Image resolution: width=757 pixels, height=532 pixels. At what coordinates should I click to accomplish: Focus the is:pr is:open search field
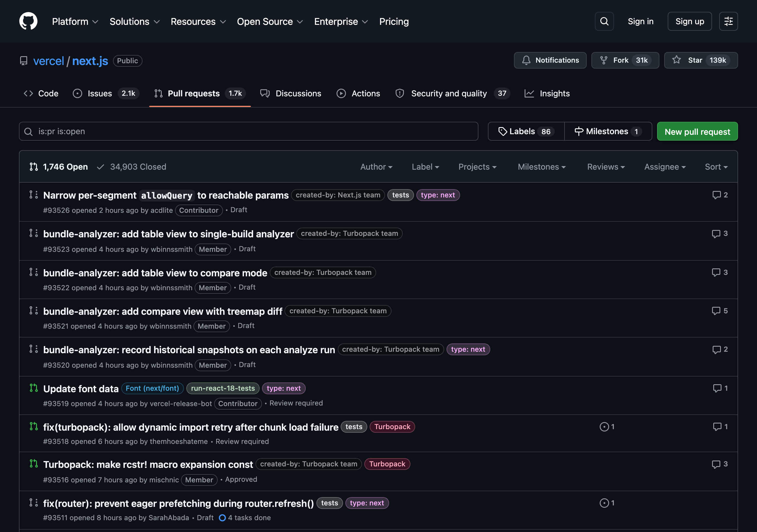click(x=249, y=132)
